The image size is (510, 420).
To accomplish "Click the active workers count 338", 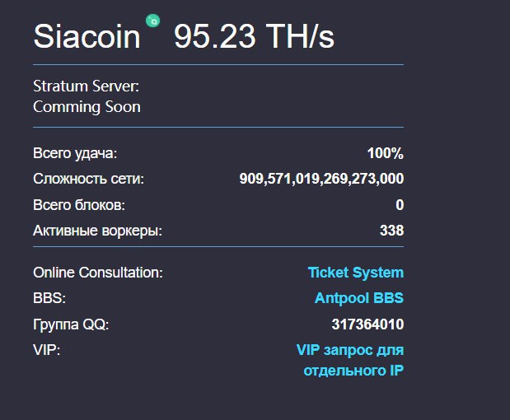I will 391,231.
